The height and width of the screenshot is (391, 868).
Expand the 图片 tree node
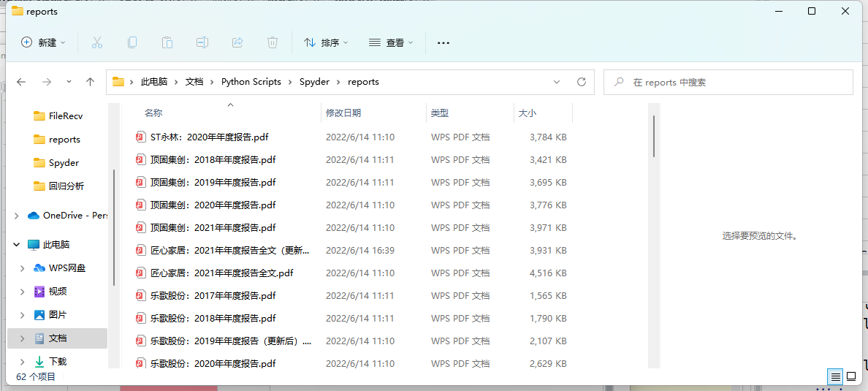tap(22, 314)
